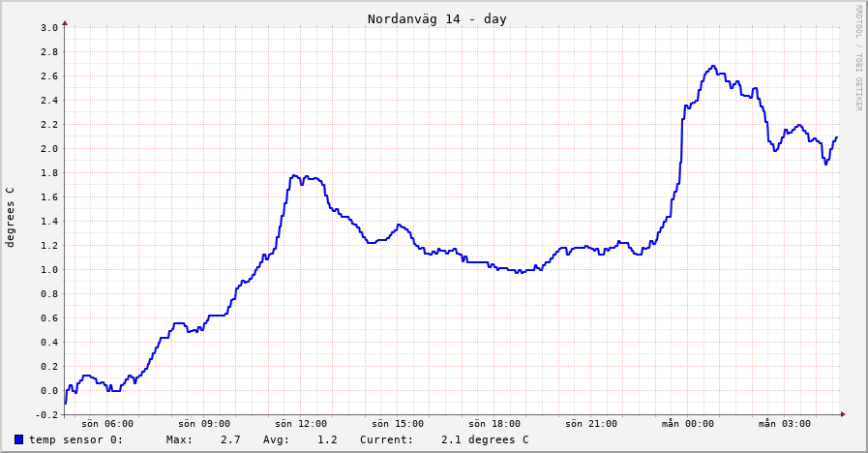Select the 'mån 03:00' time axis label
The image size is (868, 453).
tap(785, 423)
